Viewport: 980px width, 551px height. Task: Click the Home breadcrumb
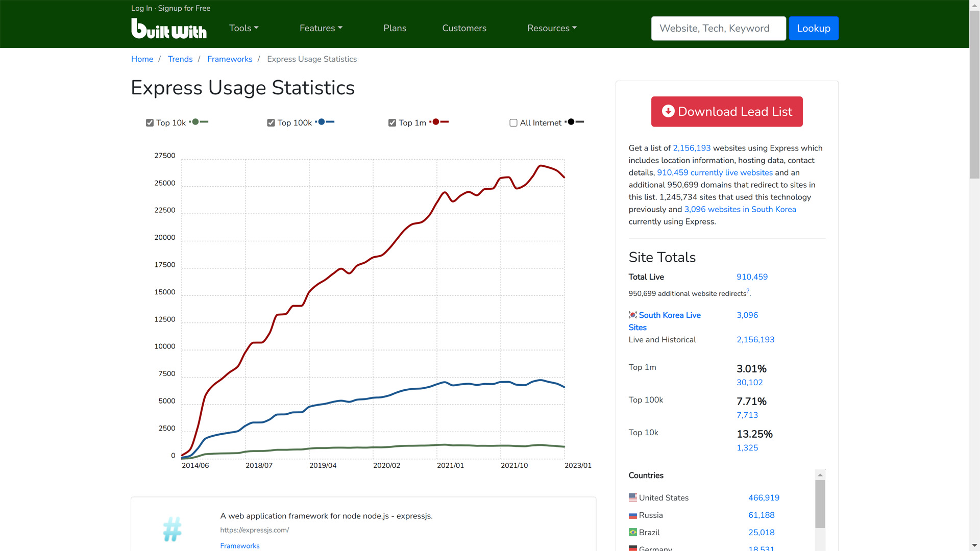tap(142, 59)
